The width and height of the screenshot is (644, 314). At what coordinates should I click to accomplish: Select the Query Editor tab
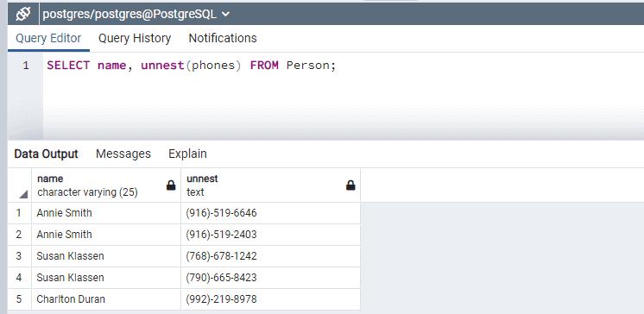[48, 38]
